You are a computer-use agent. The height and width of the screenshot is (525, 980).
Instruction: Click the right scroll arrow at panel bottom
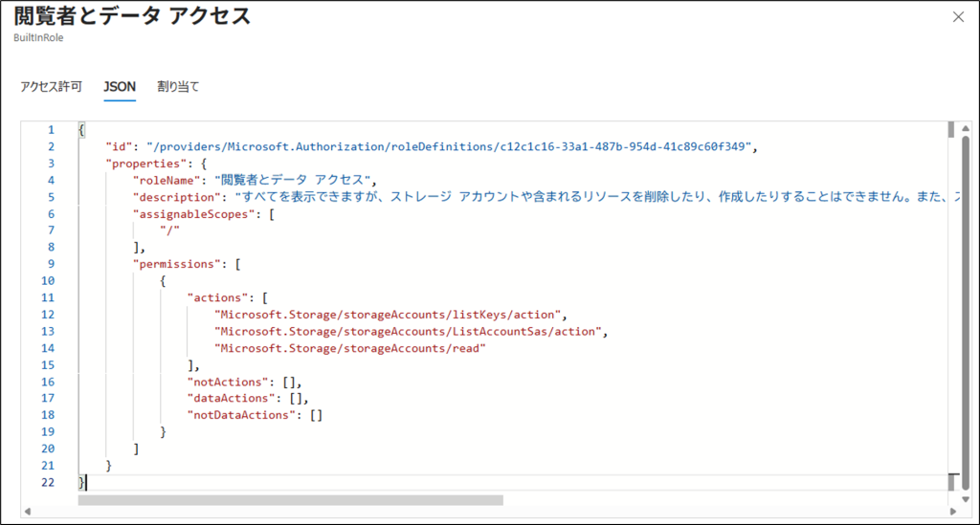pos(953,513)
